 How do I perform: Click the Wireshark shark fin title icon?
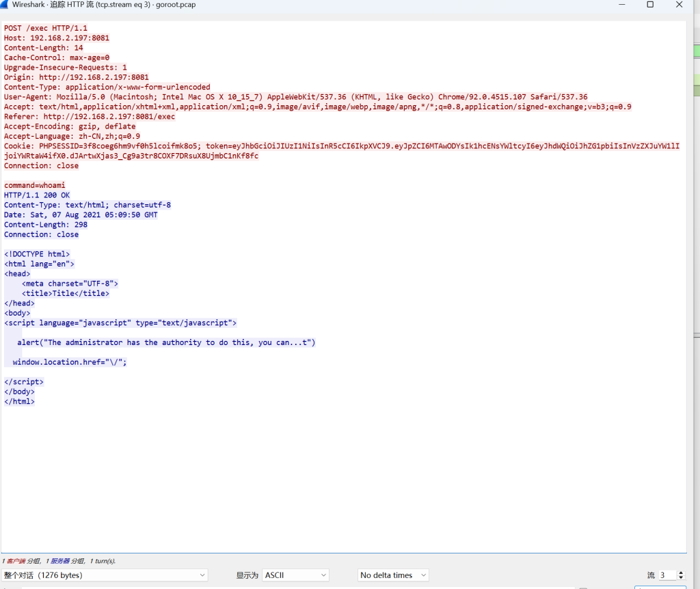coord(5,5)
